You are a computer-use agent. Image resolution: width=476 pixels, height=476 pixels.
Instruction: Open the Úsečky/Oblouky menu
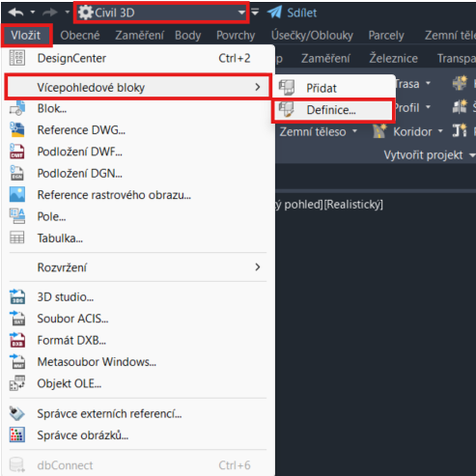point(312,35)
